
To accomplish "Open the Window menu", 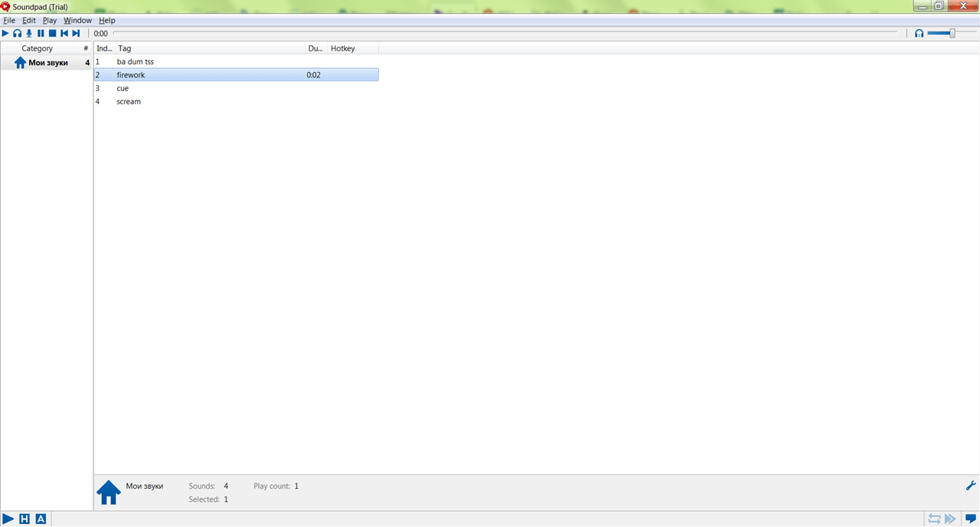I will coord(77,21).
